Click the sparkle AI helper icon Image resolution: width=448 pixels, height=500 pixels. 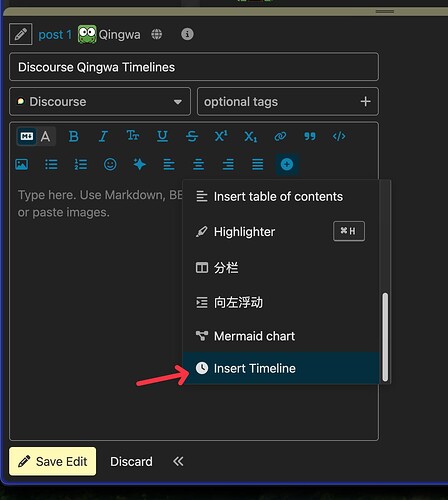[x=140, y=164]
